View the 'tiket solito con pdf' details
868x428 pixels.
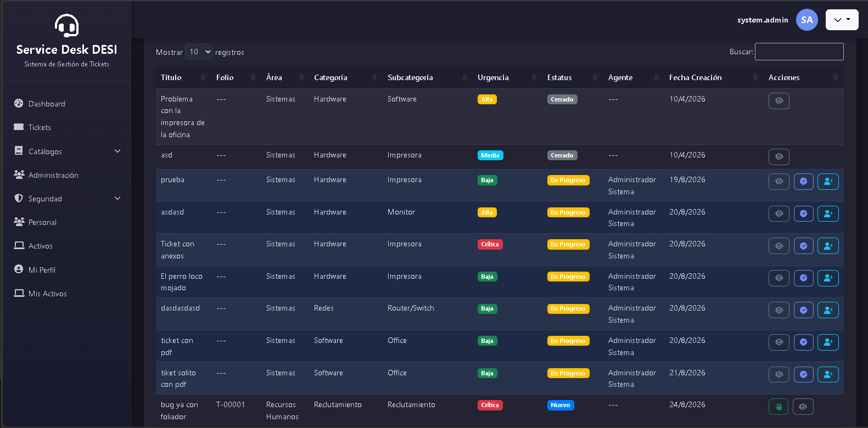779,375
